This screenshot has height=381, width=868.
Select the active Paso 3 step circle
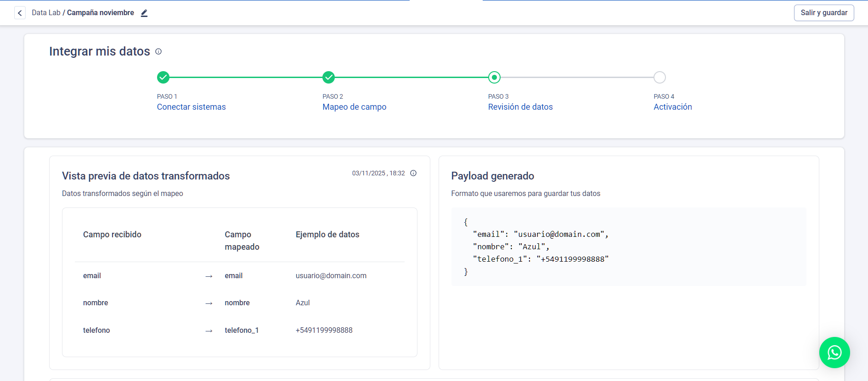(494, 77)
